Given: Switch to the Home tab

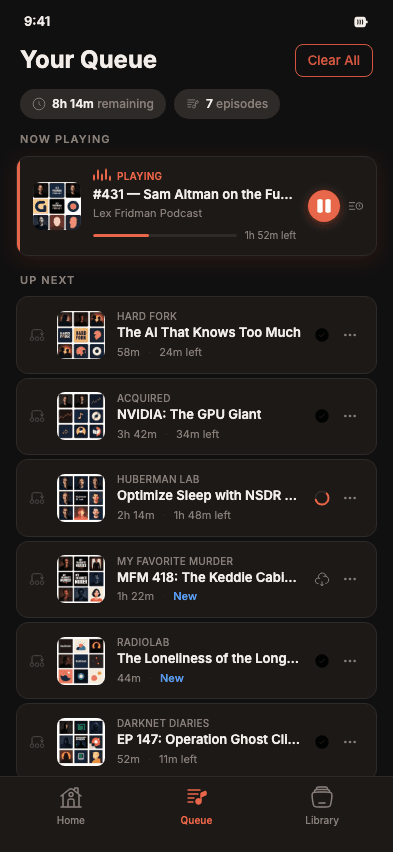Looking at the screenshot, I should click(x=71, y=806).
